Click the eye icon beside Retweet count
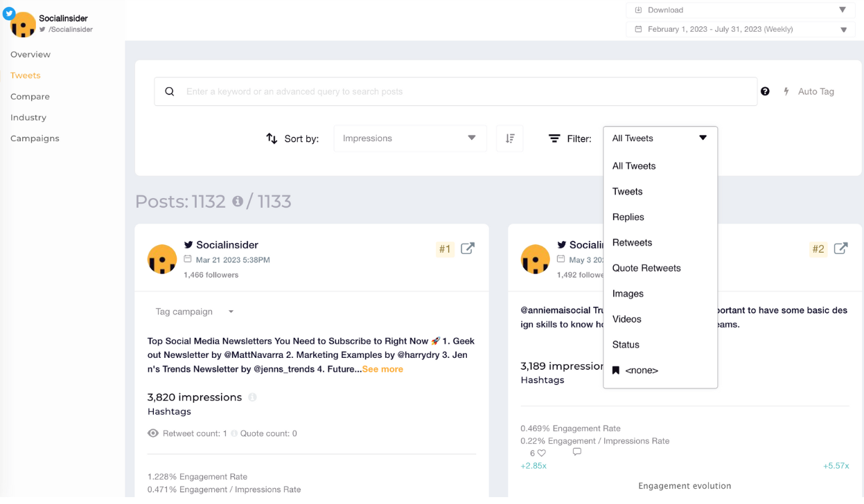This screenshot has width=864, height=504. click(x=153, y=433)
